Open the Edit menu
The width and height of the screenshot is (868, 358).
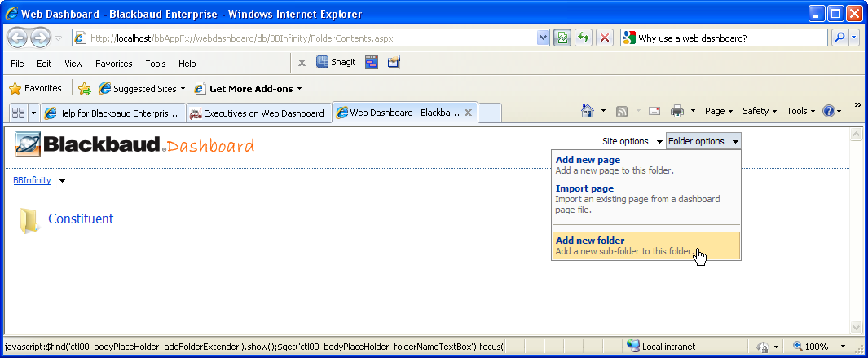(44, 64)
